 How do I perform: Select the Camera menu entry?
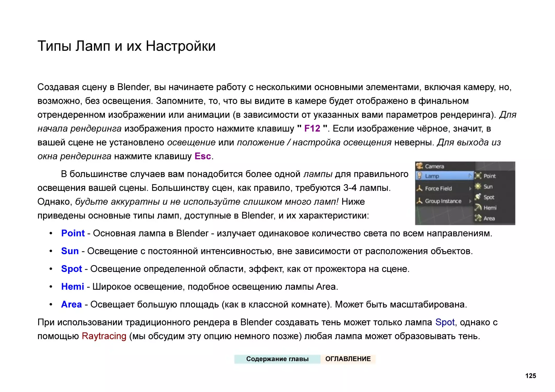coord(445,166)
